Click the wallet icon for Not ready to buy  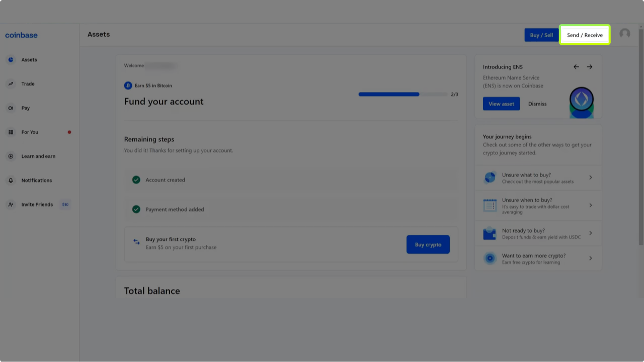point(490,233)
